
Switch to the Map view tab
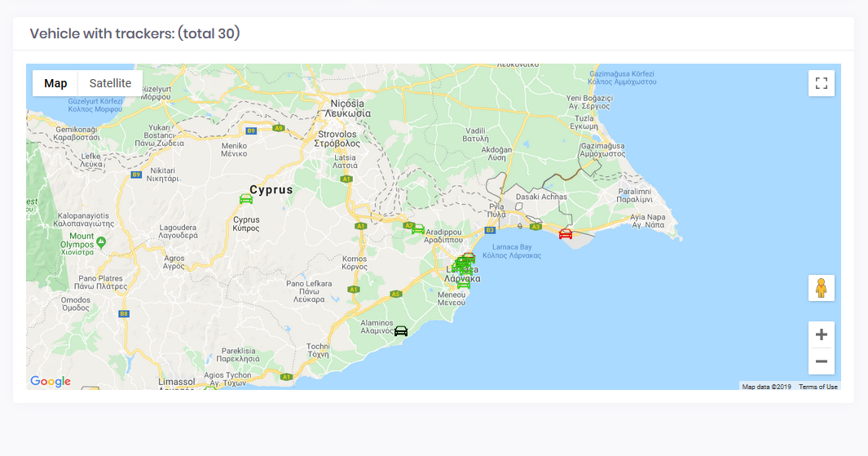(x=55, y=83)
